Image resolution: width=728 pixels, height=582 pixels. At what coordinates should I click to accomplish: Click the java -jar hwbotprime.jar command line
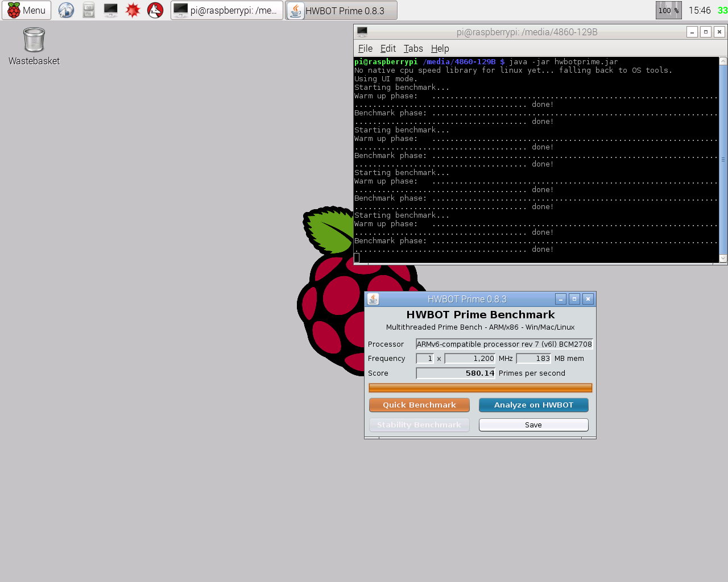click(563, 62)
